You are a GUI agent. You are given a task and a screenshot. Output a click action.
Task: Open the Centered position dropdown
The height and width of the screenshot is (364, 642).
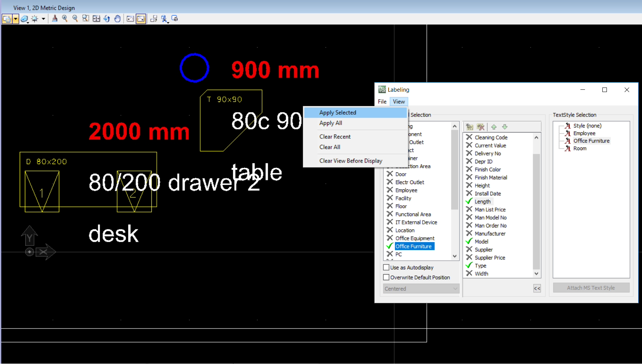point(421,289)
